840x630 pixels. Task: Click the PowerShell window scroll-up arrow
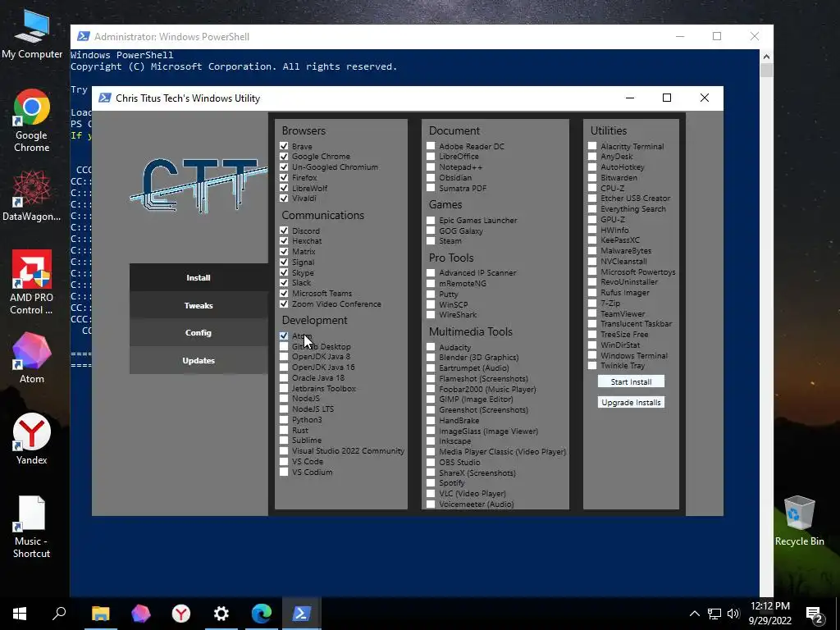point(766,56)
